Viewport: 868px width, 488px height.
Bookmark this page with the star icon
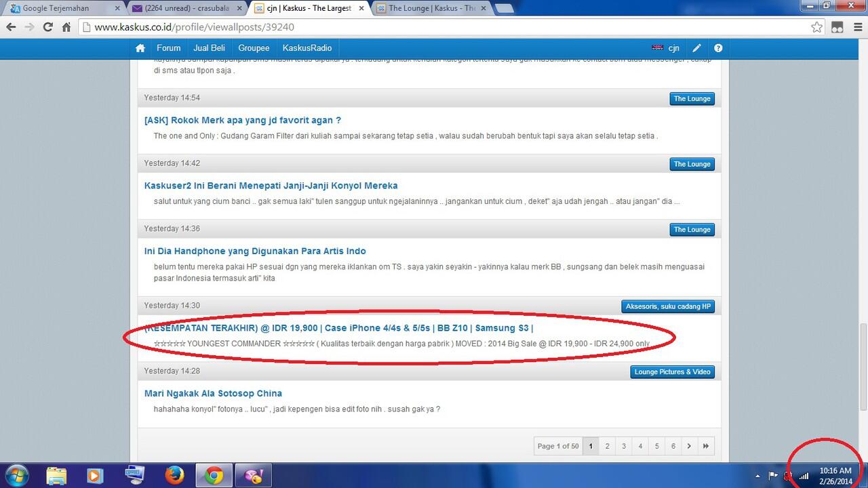[x=817, y=27]
